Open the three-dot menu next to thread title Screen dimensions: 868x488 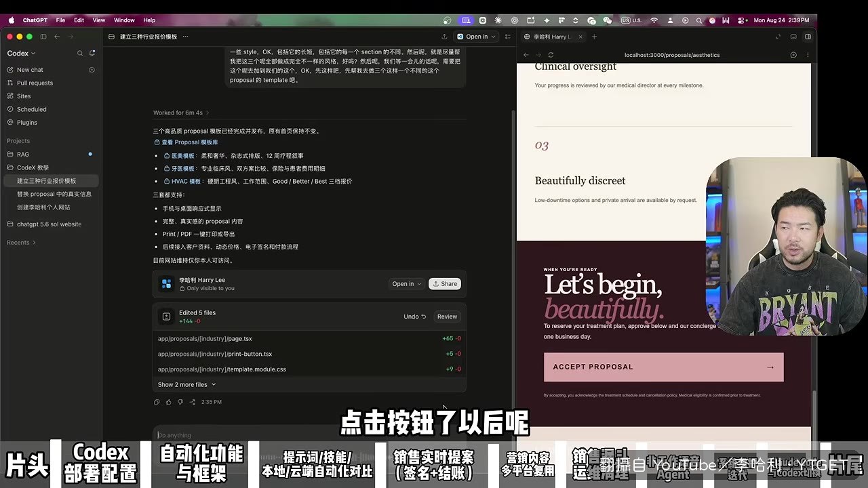pos(185,37)
